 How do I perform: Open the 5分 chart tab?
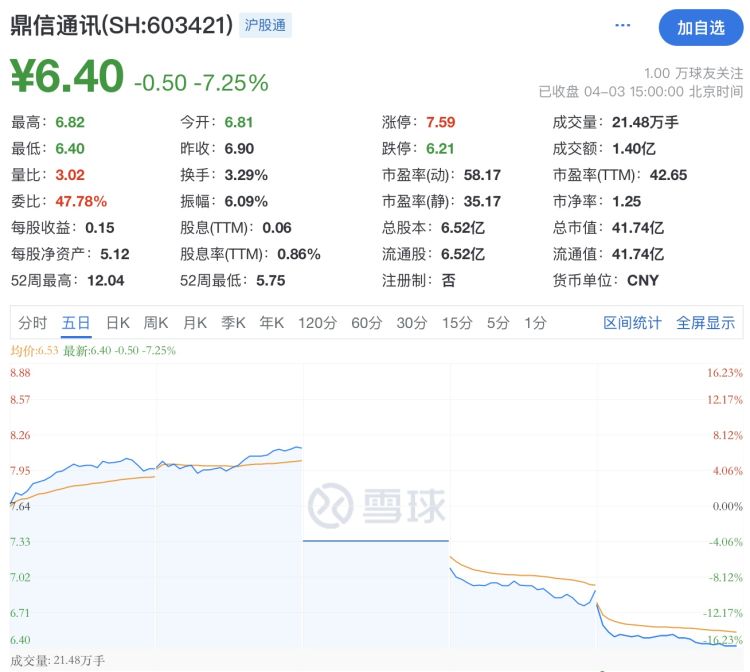point(498,323)
